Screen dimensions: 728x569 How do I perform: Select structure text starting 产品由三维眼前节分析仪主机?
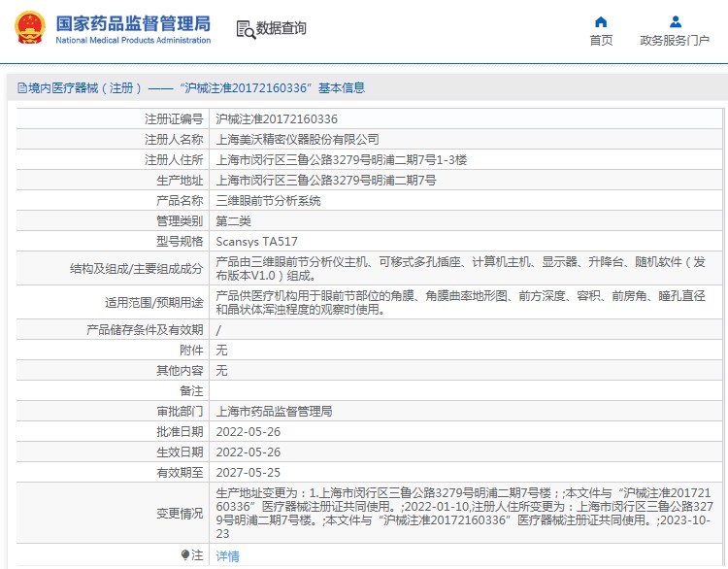point(460,269)
